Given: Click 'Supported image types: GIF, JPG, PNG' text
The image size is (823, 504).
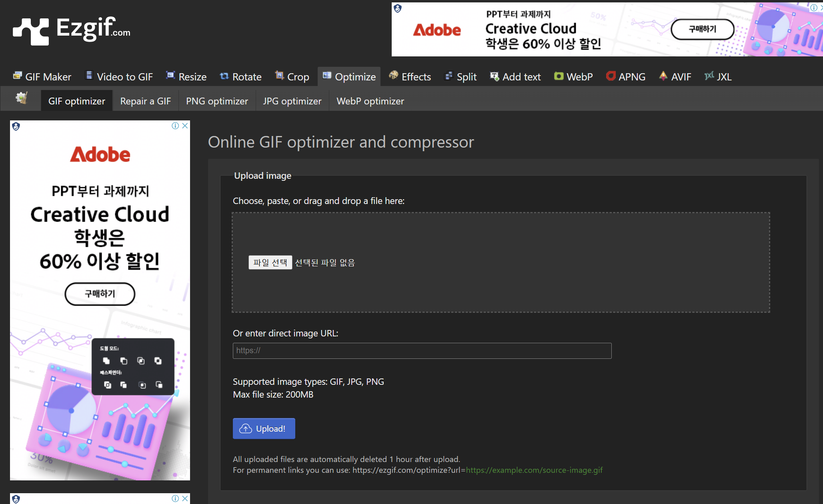Looking at the screenshot, I should point(308,382).
